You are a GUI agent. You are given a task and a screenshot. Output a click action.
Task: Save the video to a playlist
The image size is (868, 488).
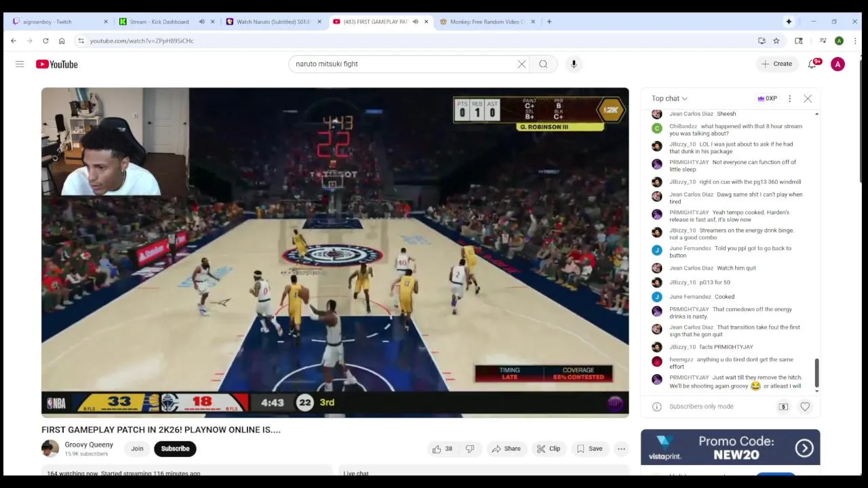pos(589,449)
